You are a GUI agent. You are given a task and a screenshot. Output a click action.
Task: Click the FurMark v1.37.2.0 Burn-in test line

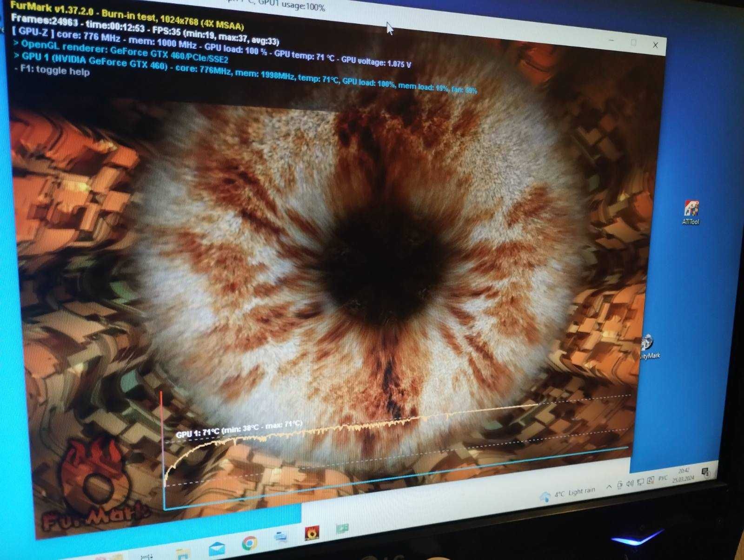[x=127, y=16]
